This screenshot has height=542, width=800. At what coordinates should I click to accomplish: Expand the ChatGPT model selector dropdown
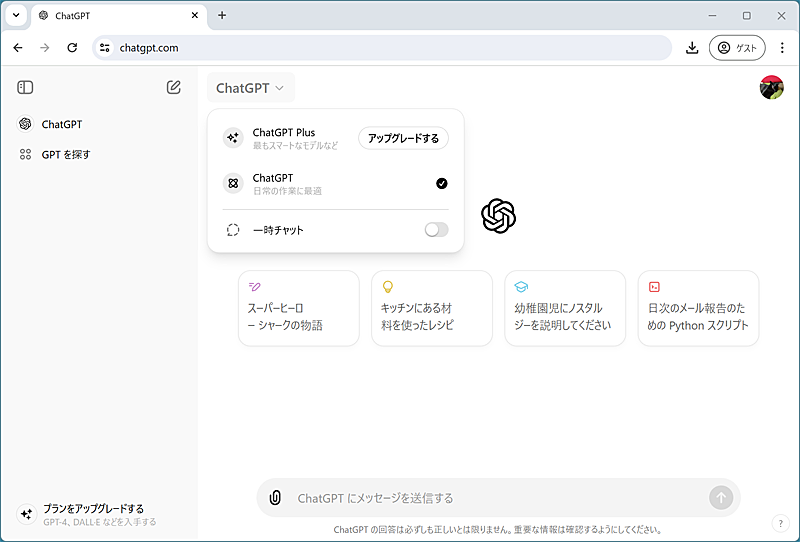pos(250,88)
